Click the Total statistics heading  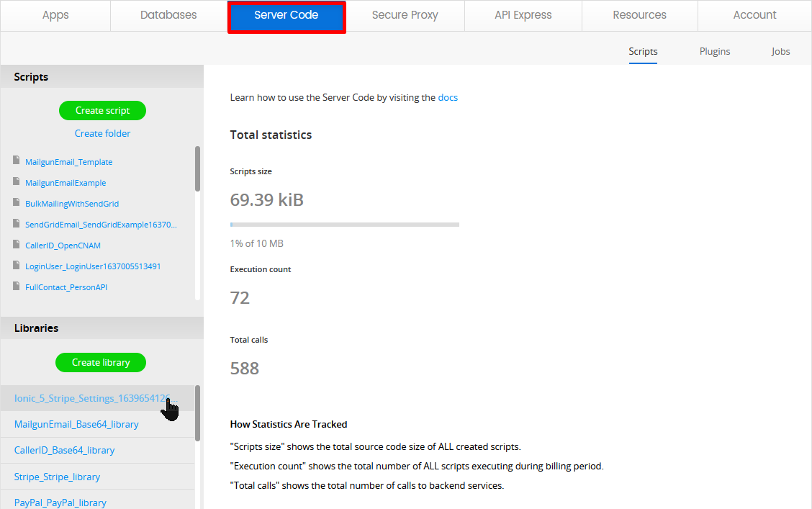[271, 135]
